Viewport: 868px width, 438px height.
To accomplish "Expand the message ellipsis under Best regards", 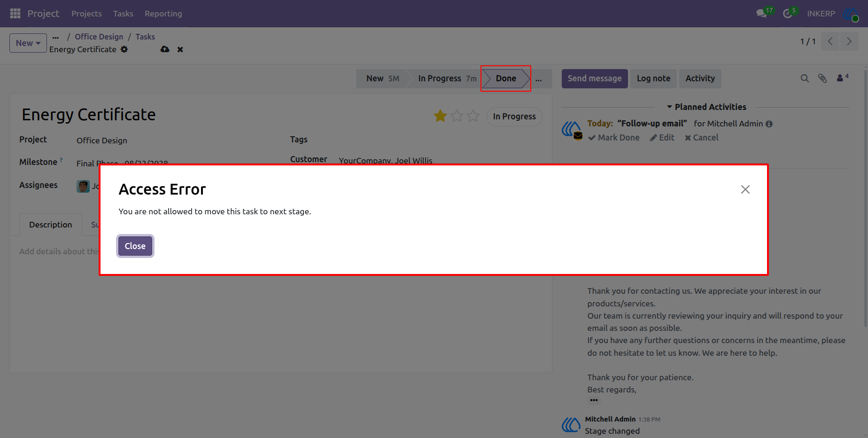I will pos(594,400).
